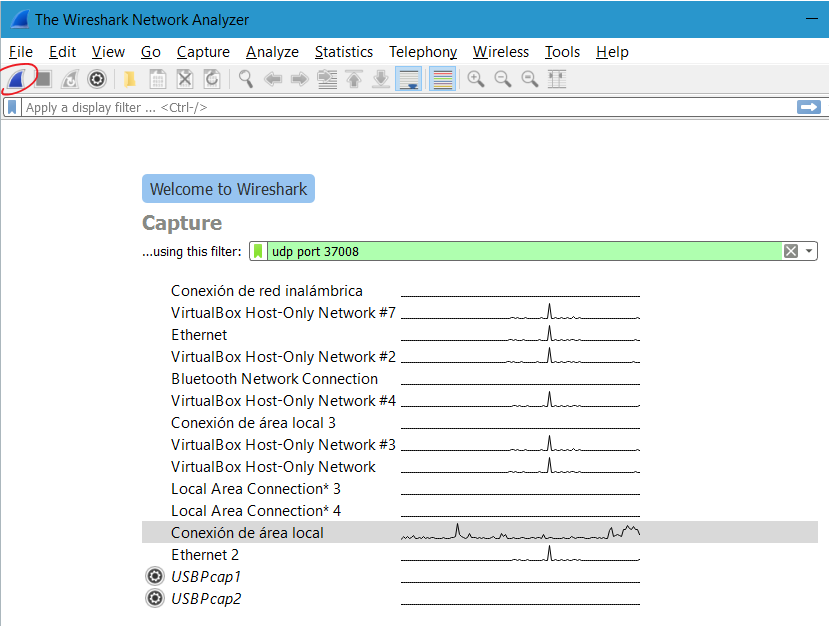Close this capture file icon
The height and width of the screenshot is (626, 829).
click(x=185, y=79)
